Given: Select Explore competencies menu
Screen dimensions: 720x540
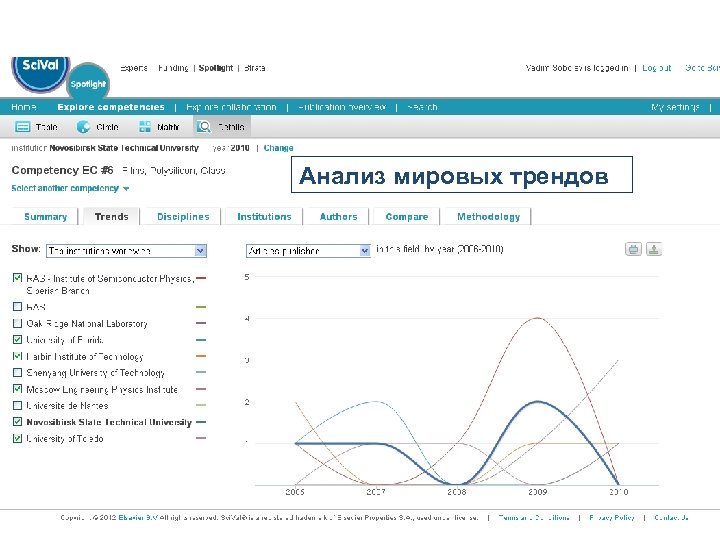Looking at the screenshot, I should point(111,107).
